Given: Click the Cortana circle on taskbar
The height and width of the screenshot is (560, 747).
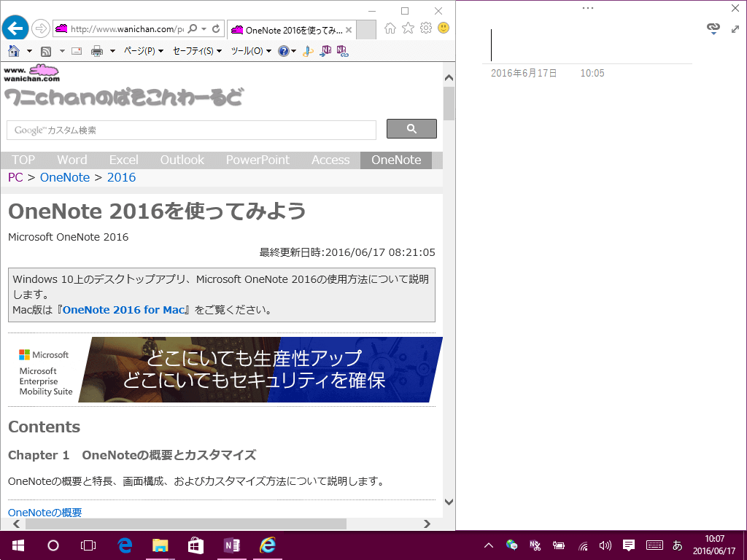Looking at the screenshot, I should 53,545.
